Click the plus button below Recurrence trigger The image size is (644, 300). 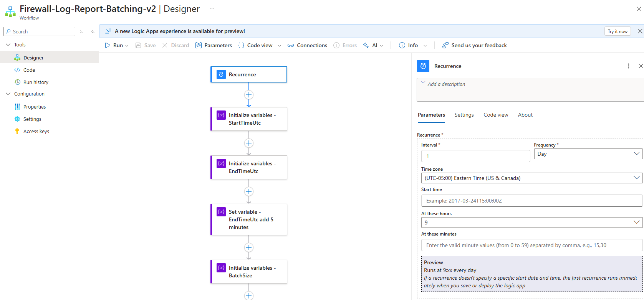(249, 95)
